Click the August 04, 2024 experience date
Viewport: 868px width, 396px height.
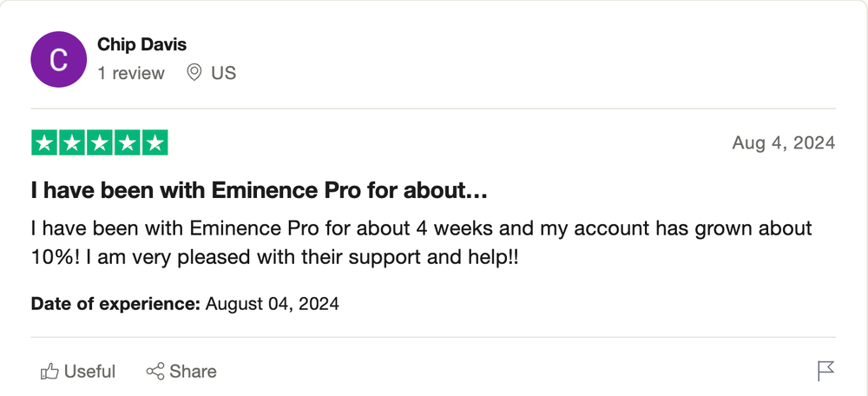tap(272, 304)
